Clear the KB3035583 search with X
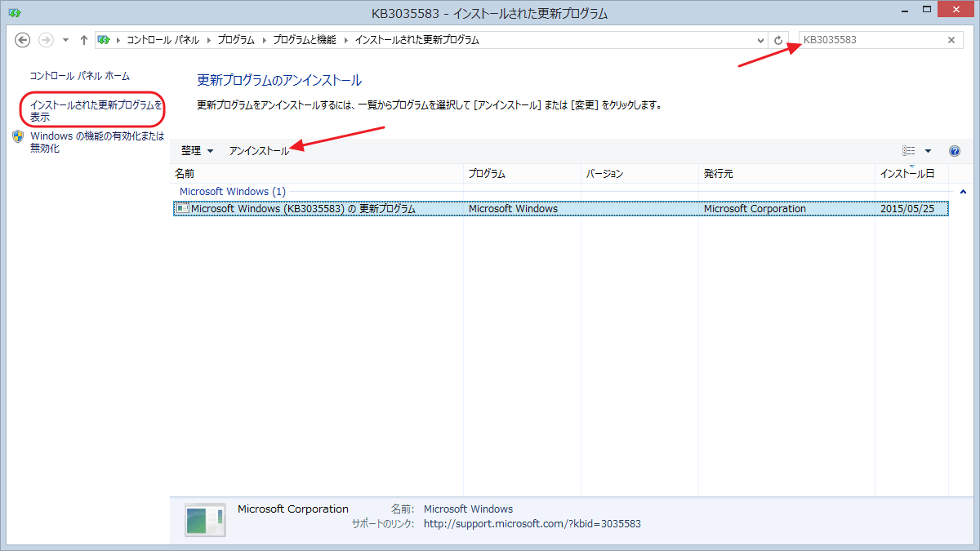 [x=951, y=40]
